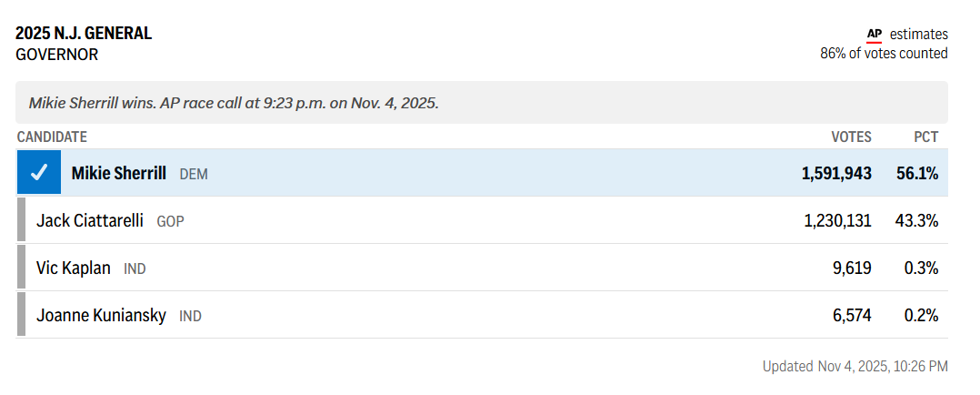This screenshot has width=980, height=395.
Task: Click the gray bar beside Jack Ciattarelli
Action: 21,220
